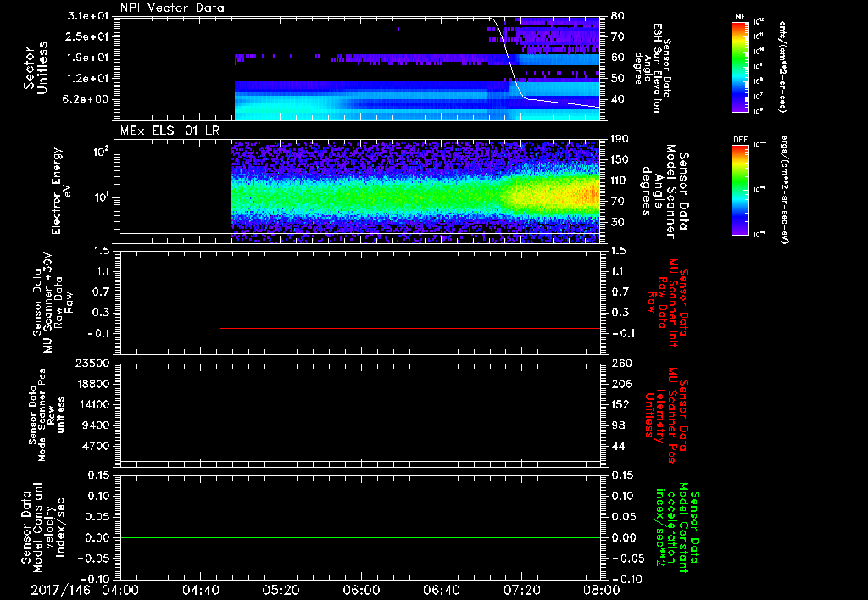Click the "80" sun elevation tick value
Image resolution: width=868 pixels, height=600 pixels.
618,16
